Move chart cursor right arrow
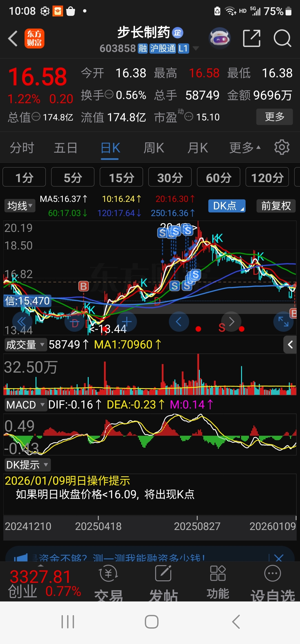The height and width of the screenshot is (644, 300). 231,322
